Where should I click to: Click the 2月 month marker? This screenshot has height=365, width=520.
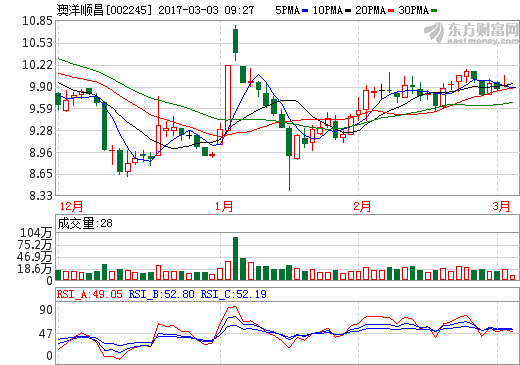(362, 206)
